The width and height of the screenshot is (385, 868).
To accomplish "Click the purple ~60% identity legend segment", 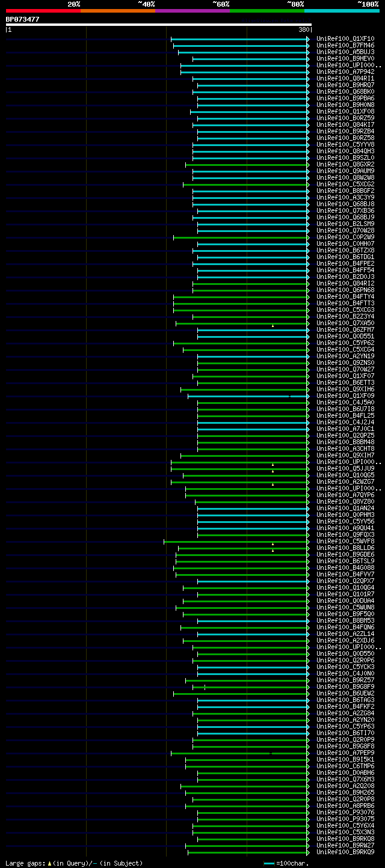I will pos(192,11).
